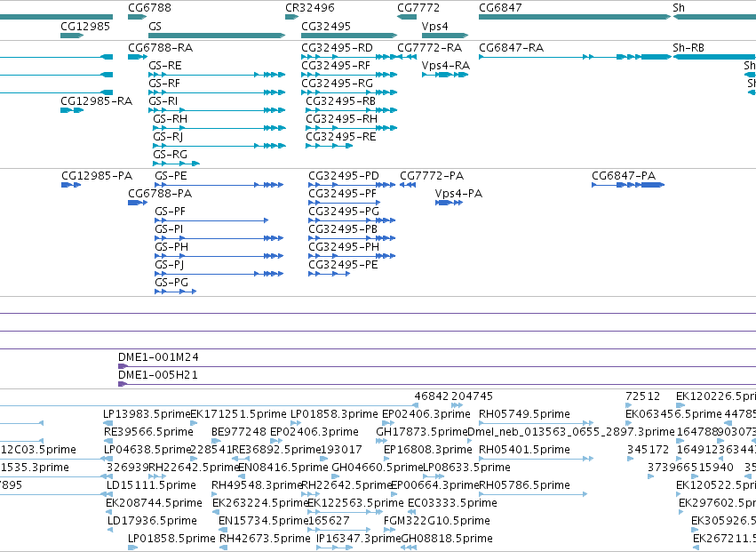756x552 pixels.
Task: Click the CG32495-RE transcript
Action: coord(330,146)
